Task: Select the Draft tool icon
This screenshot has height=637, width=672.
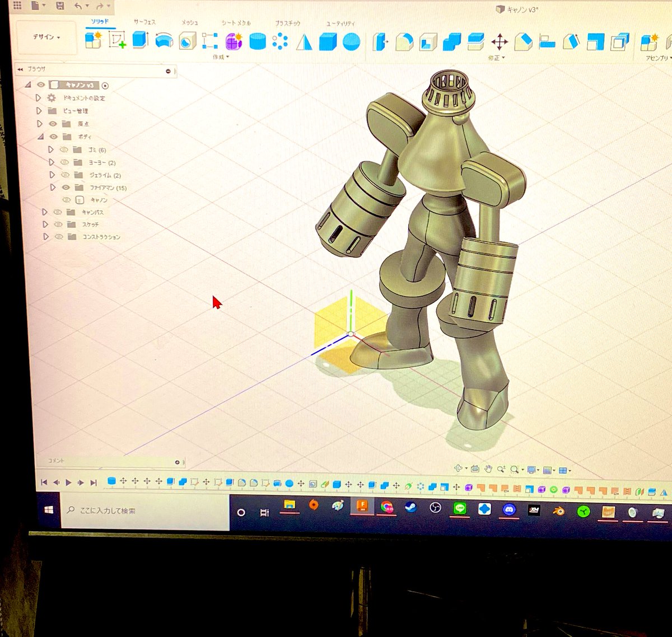Action: point(571,42)
